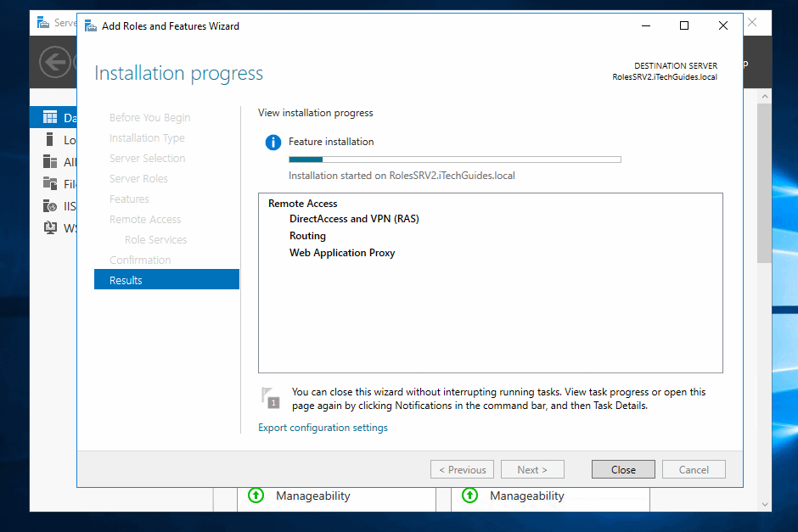798x532 pixels.
Task: Click the left green Manageability arrow icon
Action: pyautogui.click(x=256, y=496)
